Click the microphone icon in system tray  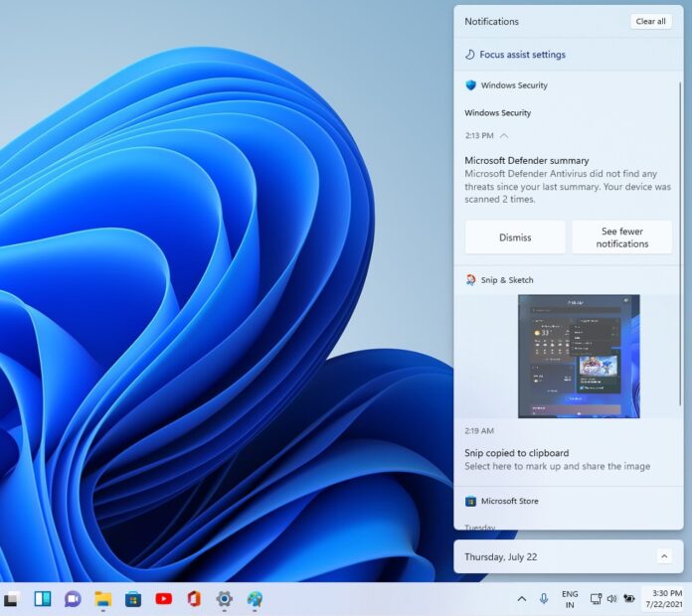(544, 599)
